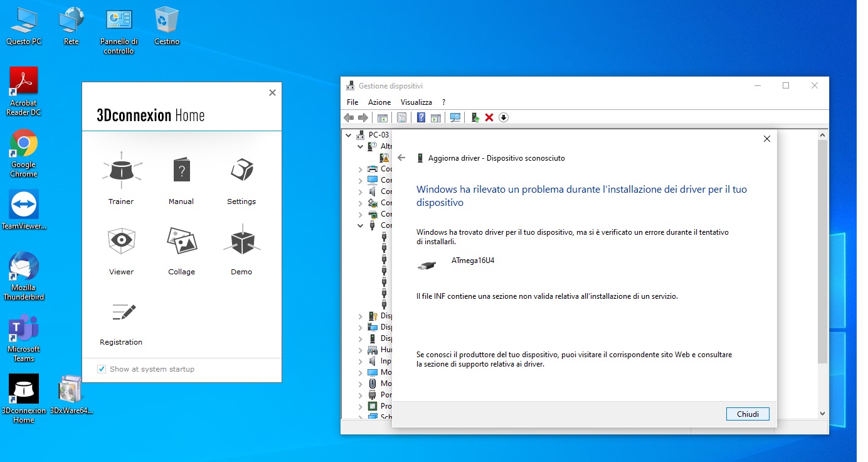Image resolution: width=868 pixels, height=462 pixels.
Task: Click the green Update driver toolbar icon
Action: click(x=475, y=117)
